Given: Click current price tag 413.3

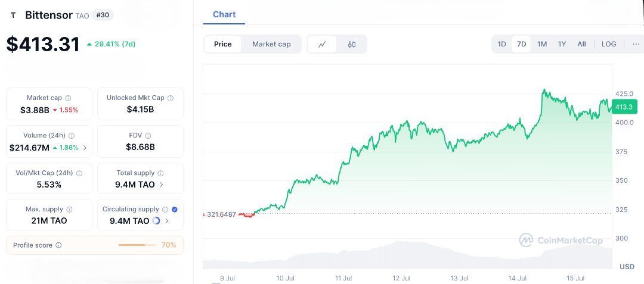Looking at the screenshot, I should click(x=624, y=107).
